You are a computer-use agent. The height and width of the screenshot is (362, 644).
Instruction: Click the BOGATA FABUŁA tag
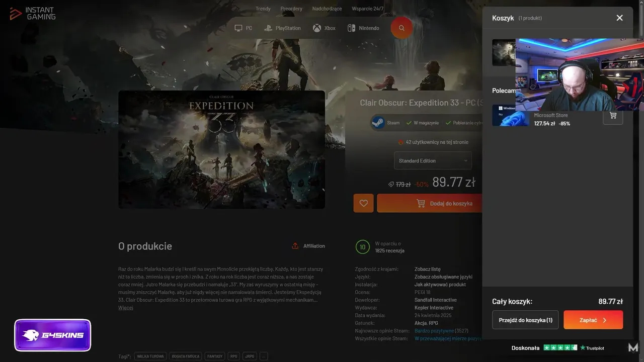186,356
